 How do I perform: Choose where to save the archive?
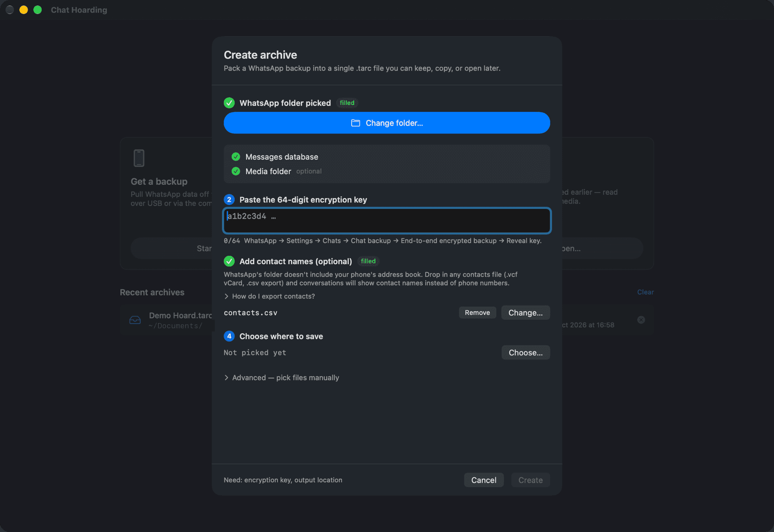click(x=525, y=353)
